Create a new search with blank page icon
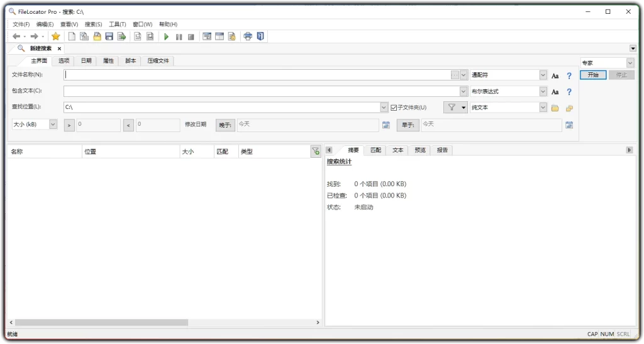Screen dimensions: 644x344 click(72, 36)
